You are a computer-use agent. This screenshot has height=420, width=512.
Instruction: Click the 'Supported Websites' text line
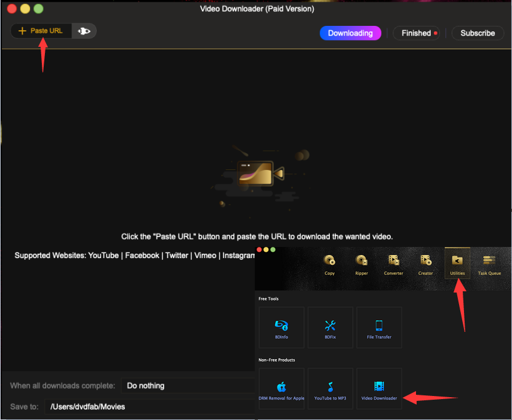135,256
